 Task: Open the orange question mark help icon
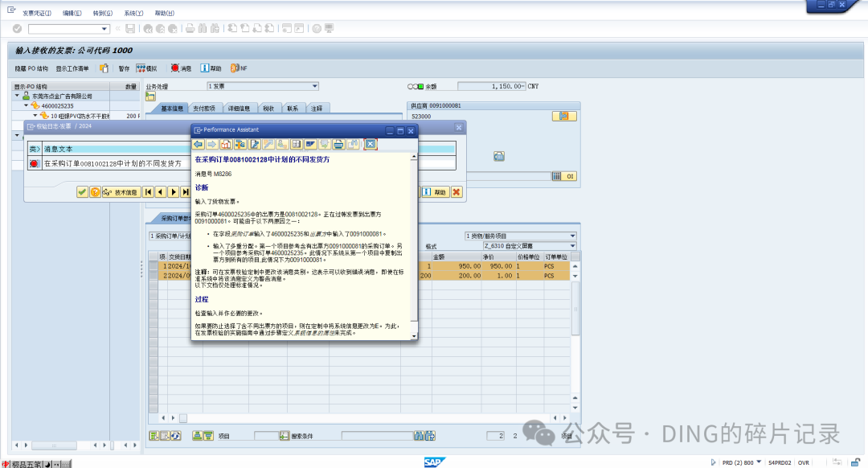pos(95,192)
